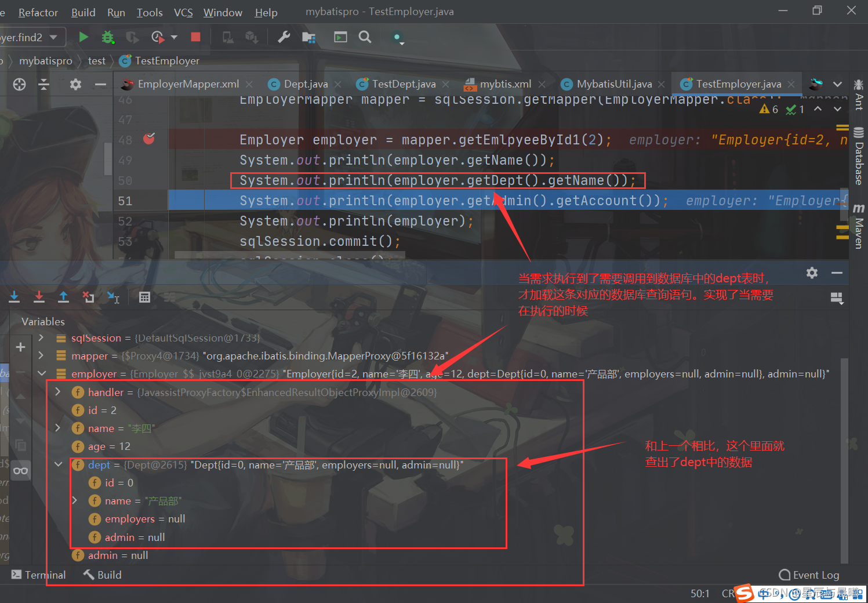868x603 pixels.
Task: Run the current configuration with the green play icon
Action: tap(83, 37)
